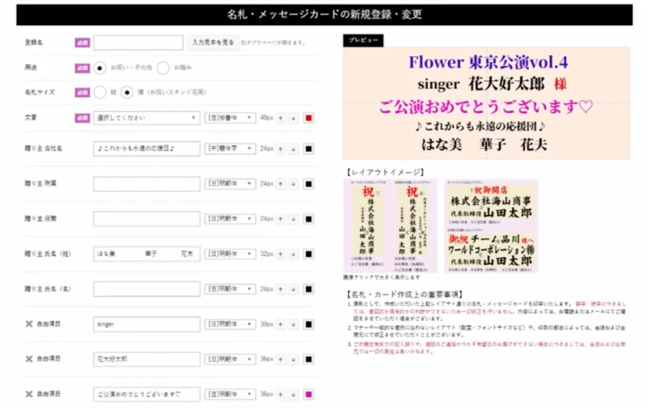
Task: Decrease font size for 贈り主 氏名(姓) row
Action: (293, 254)
